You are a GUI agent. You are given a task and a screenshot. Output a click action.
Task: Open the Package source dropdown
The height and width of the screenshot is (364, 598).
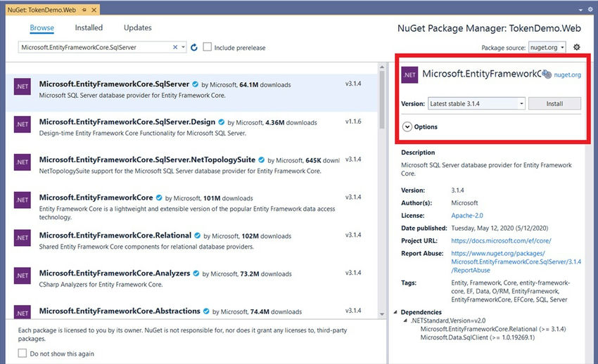547,47
